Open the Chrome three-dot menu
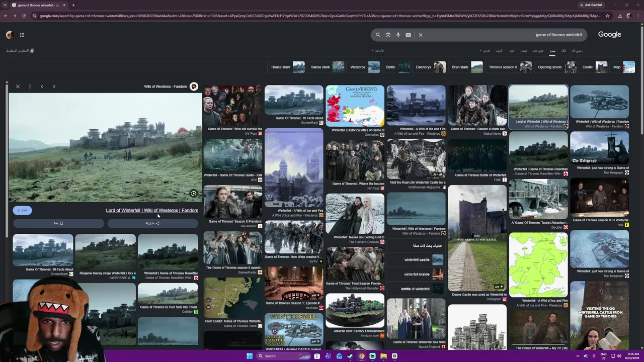The image size is (644, 362). [638, 16]
